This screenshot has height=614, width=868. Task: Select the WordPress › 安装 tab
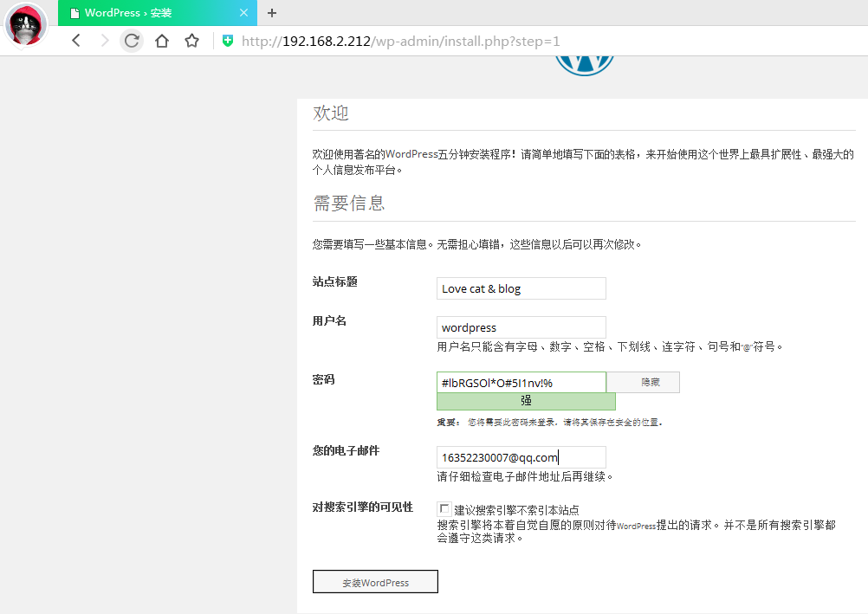click(x=157, y=13)
